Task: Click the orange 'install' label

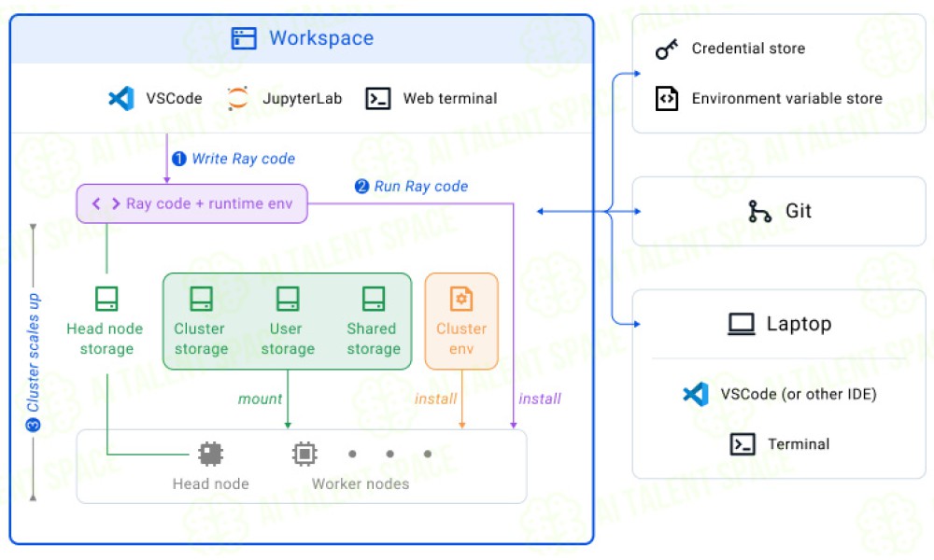Action: pos(436,399)
